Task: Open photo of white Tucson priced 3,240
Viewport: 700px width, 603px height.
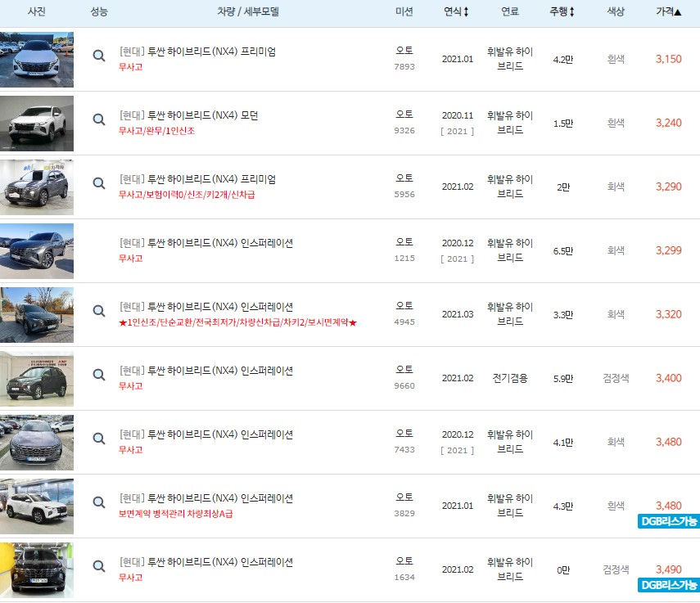Action: (37, 123)
